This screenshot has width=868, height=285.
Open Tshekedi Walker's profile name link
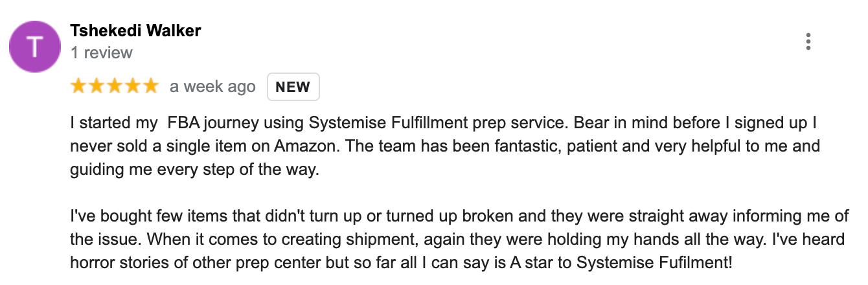[135, 30]
